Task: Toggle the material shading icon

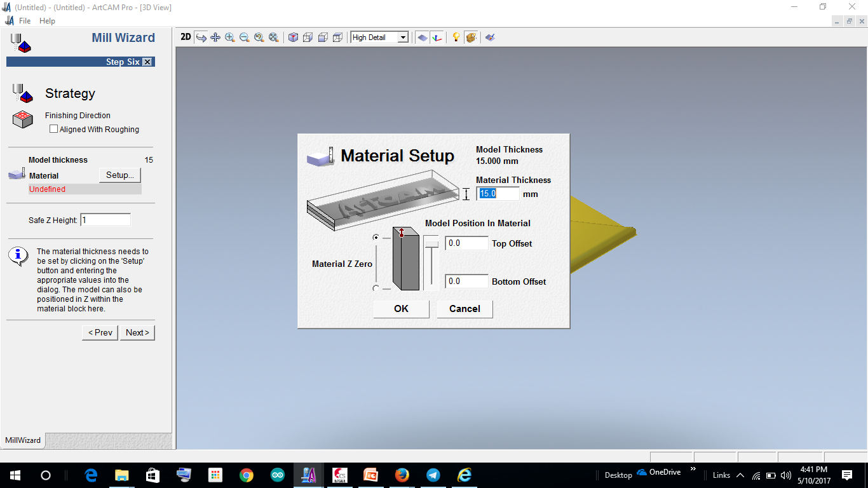Action: [471, 37]
